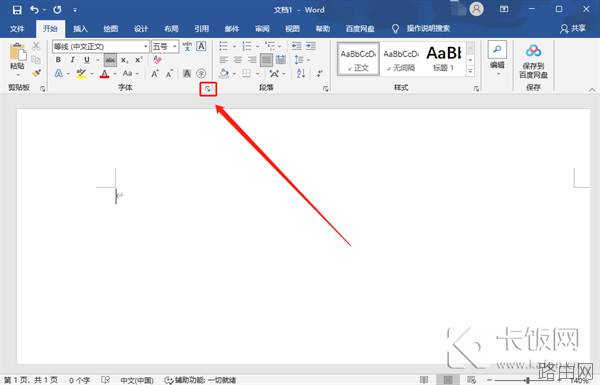Open the Font dialog launcher
Screen dimensions: 600x385
click(208, 89)
